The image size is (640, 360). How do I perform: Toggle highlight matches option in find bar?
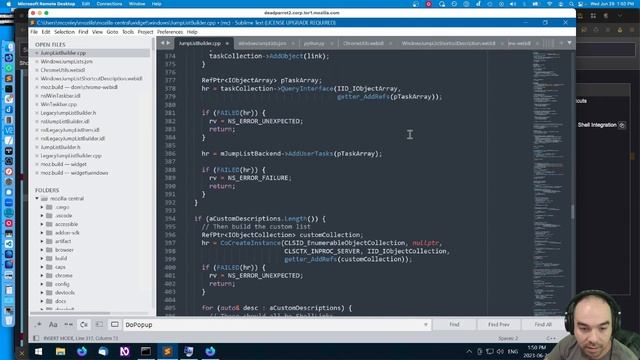pyautogui.click(x=115, y=324)
